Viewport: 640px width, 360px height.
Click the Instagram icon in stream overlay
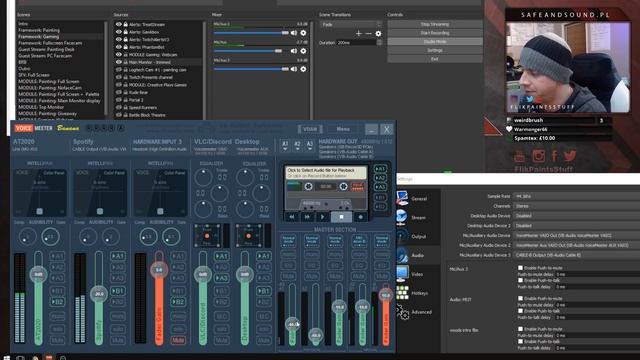538,156
